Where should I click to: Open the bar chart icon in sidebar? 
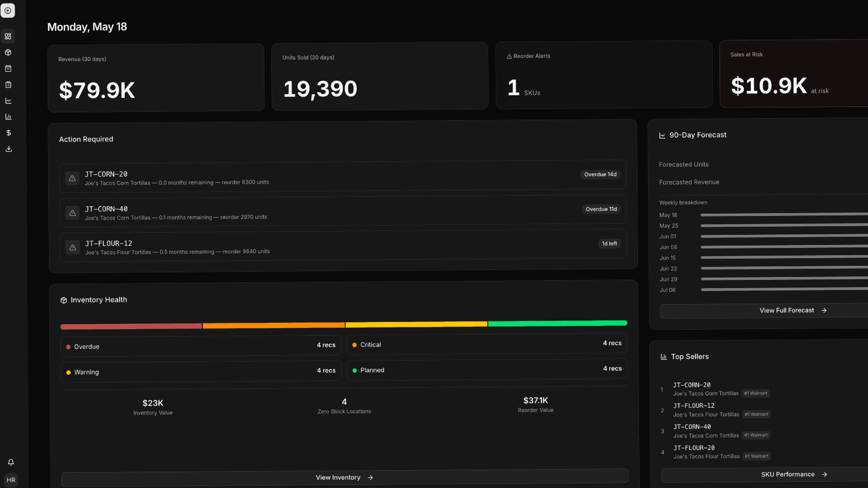8,117
